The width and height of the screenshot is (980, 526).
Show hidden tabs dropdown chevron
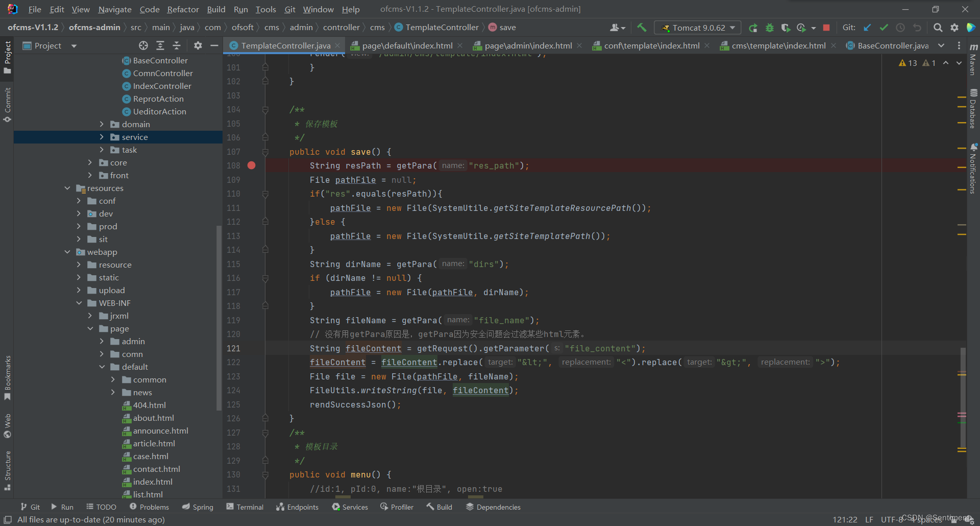click(x=942, y=45)
